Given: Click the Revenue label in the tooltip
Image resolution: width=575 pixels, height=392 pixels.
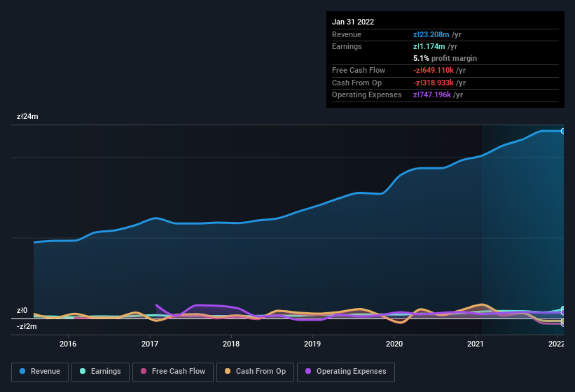Looking at the screenshot, I should tap(347, 34).
